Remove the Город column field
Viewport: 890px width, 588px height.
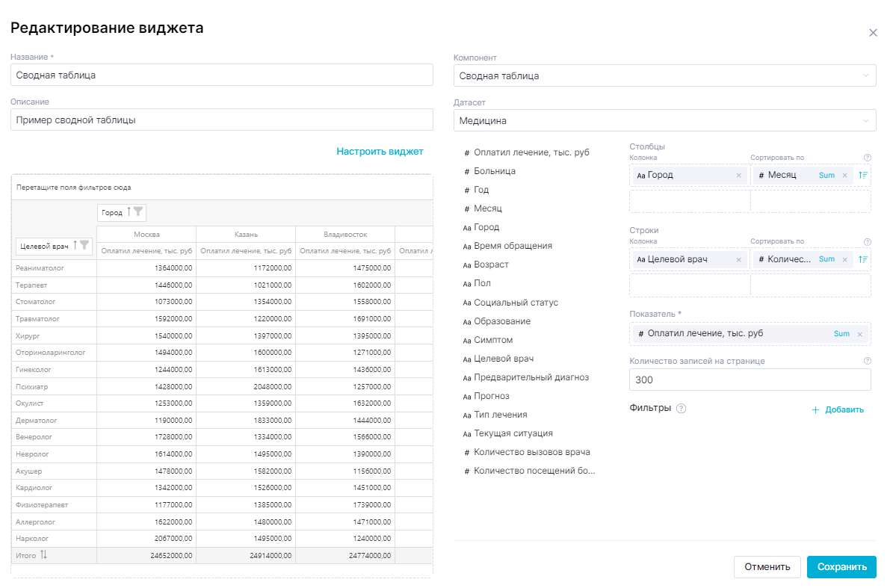pyautogui.click(x=738, y=176)
